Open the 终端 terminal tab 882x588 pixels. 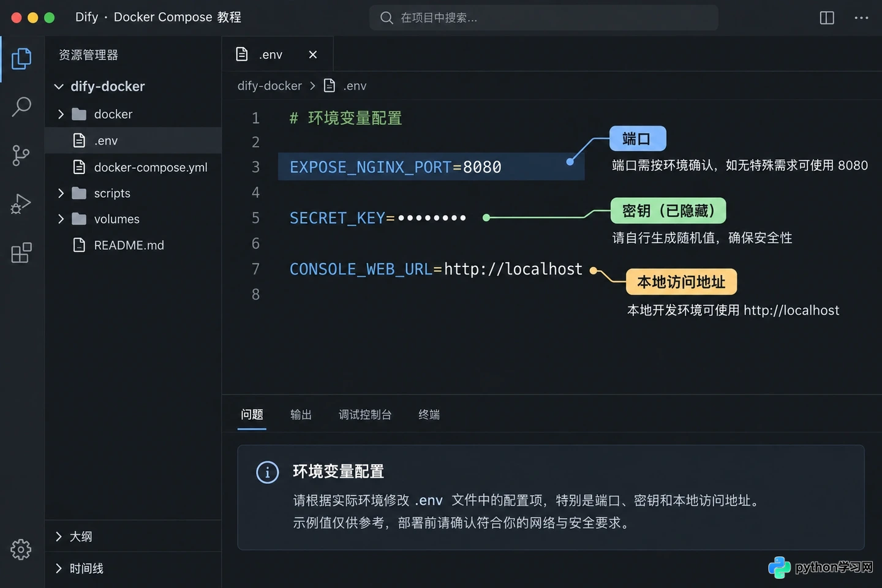tap(429, 415)
